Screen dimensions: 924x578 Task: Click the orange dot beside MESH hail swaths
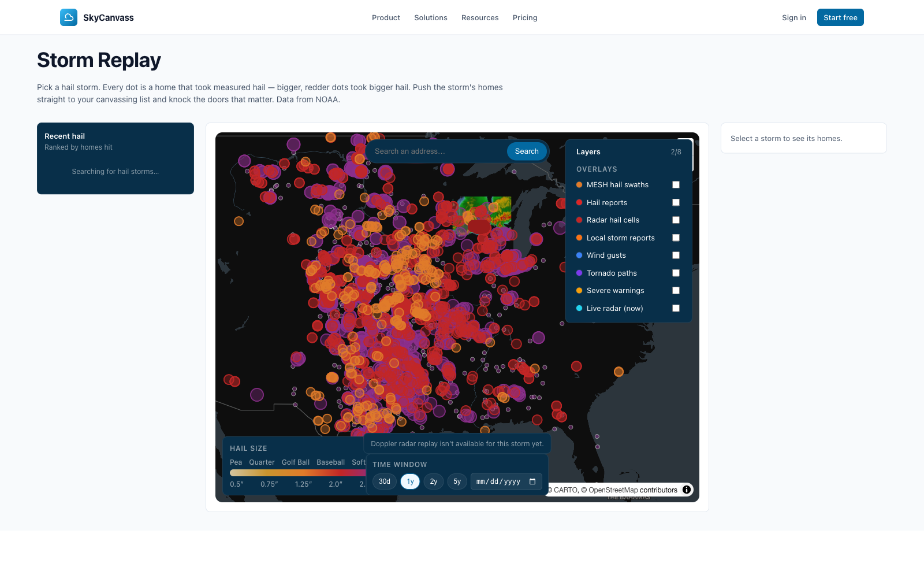tap(579, 185)
